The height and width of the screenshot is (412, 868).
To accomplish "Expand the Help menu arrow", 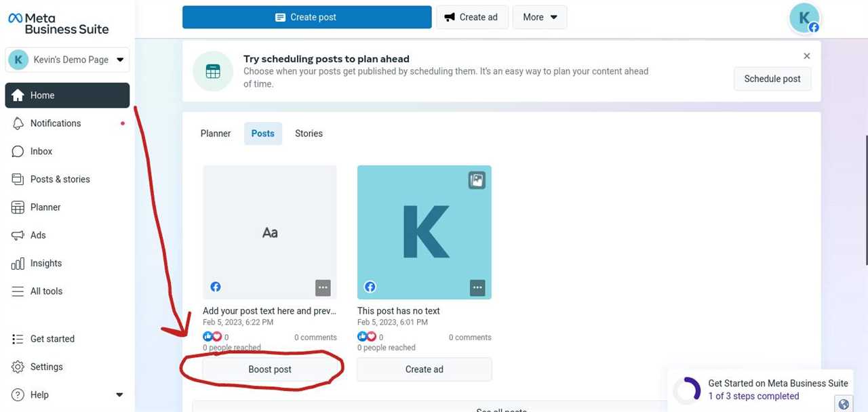I will [119, 395].
